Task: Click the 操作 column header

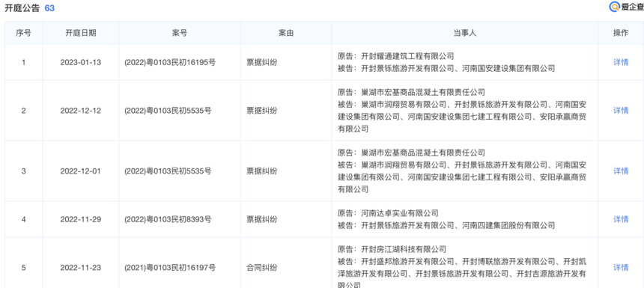Action: pos(621,33)
